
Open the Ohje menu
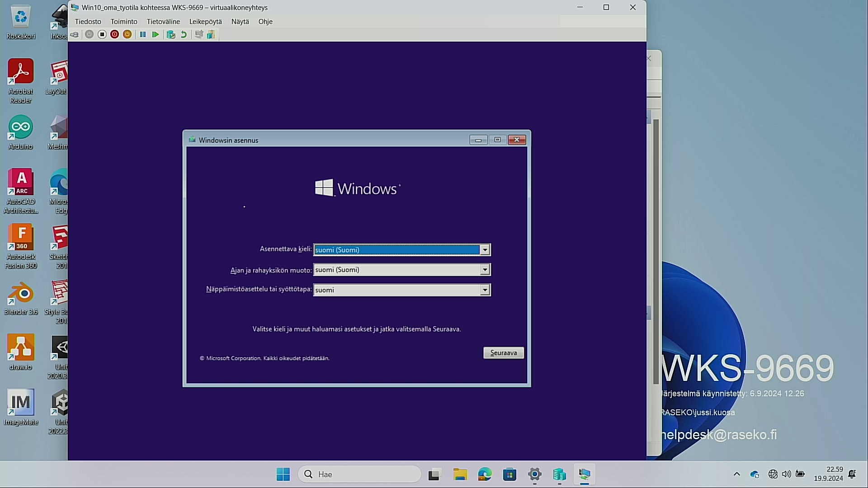pyautogui.click(x=265, y=22)
